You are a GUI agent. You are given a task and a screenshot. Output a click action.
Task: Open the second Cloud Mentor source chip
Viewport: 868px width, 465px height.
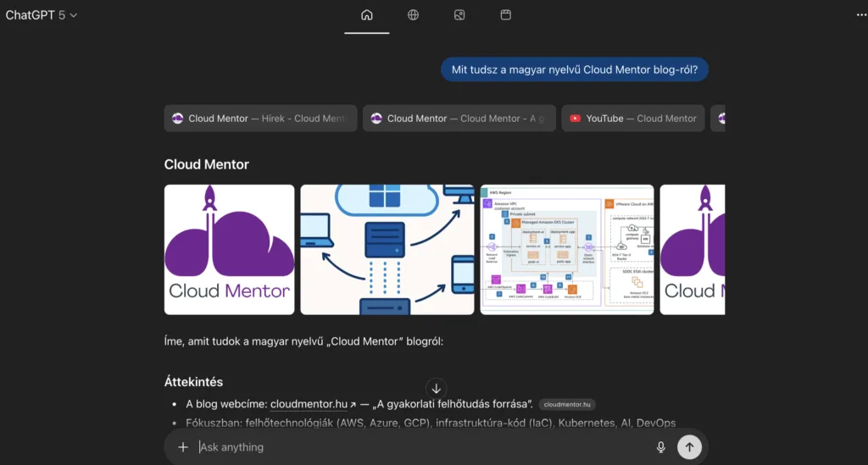tap(459, 119)
